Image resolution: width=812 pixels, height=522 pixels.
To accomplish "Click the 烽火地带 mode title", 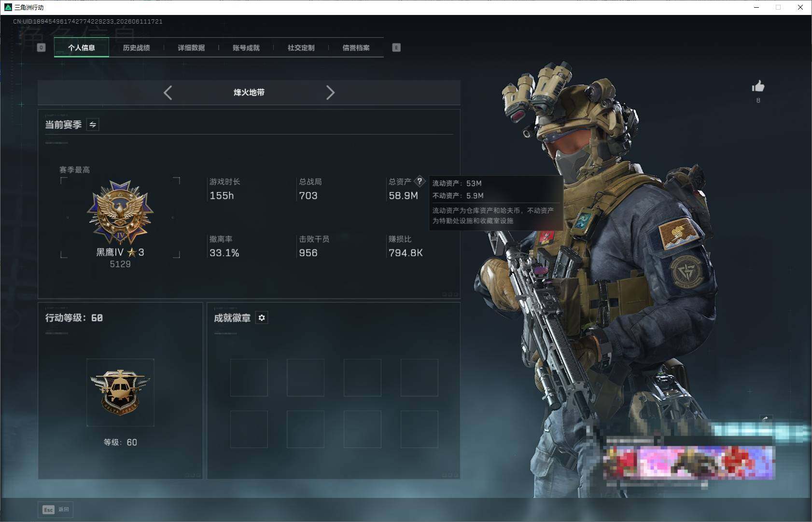I will tap(249, 92).
